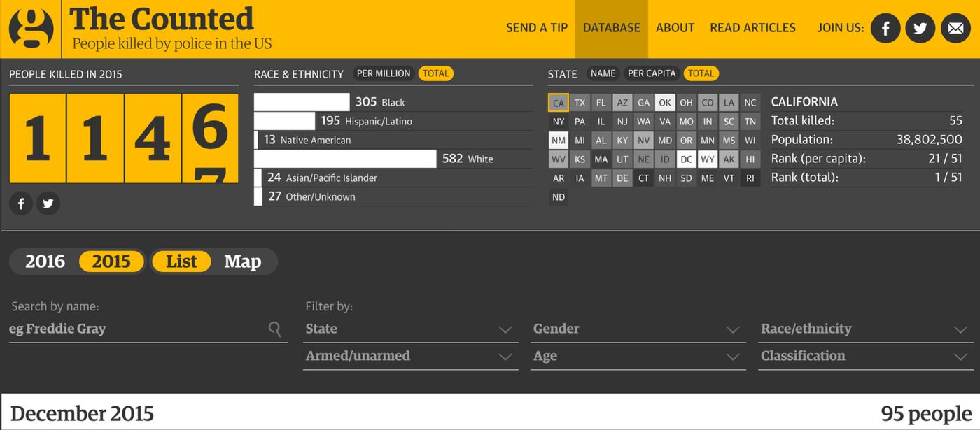Screen dimensions: 980x430
Task: Select the AK state tile
Action: tap(729, 159)
